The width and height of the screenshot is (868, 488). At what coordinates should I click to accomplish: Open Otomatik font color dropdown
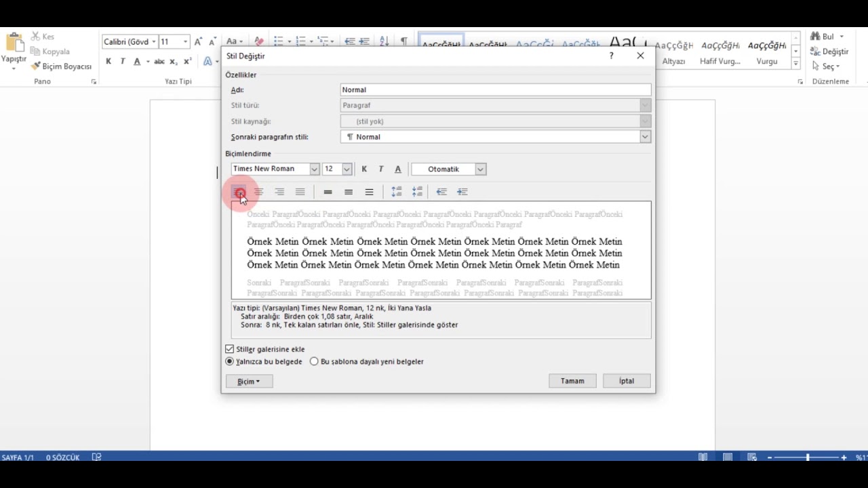click(480, 169)
